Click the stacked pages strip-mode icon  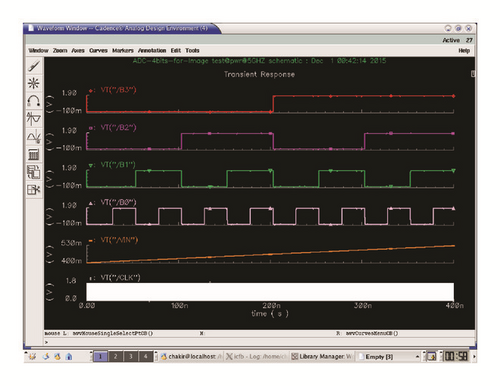[34, 172]
